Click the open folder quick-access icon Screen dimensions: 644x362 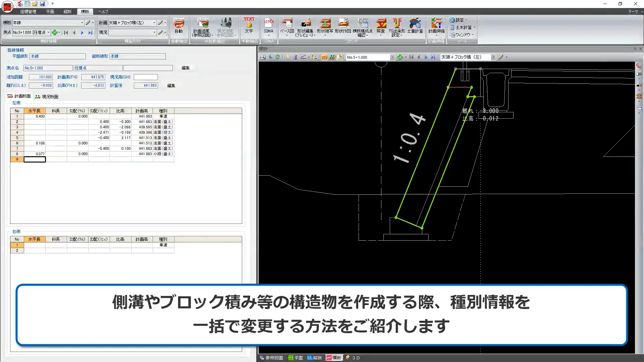click(35, 4)
